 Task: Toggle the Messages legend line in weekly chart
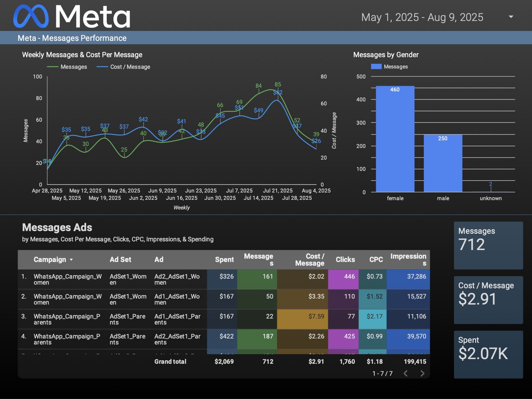tap(67, 67)
